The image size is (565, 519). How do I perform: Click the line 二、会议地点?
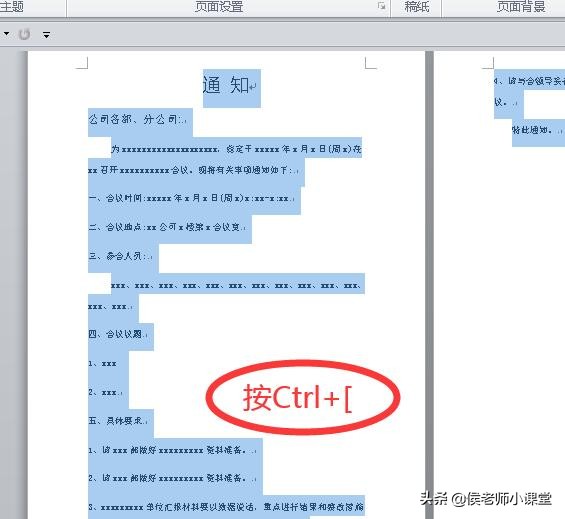tap(167, 227)
